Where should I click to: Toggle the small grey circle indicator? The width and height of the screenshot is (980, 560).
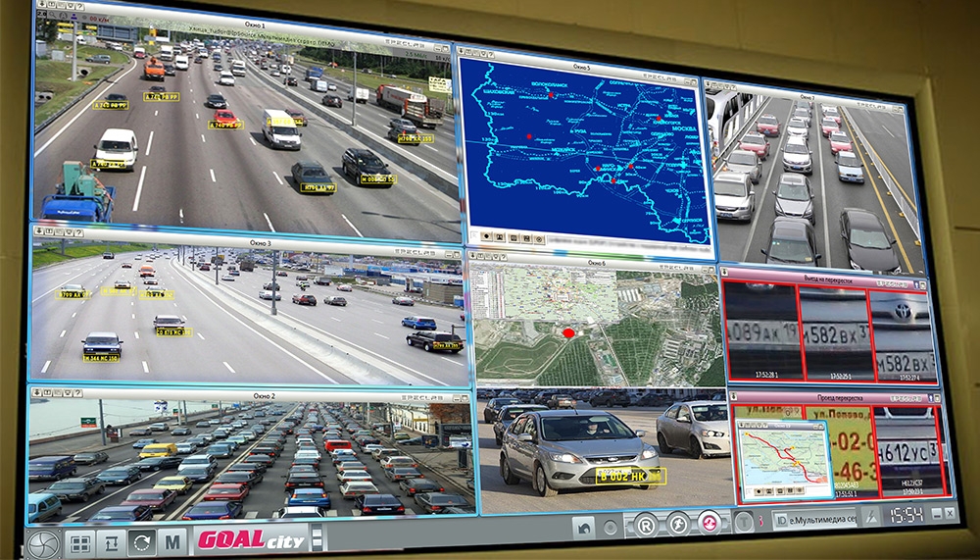tap(611, 528)
